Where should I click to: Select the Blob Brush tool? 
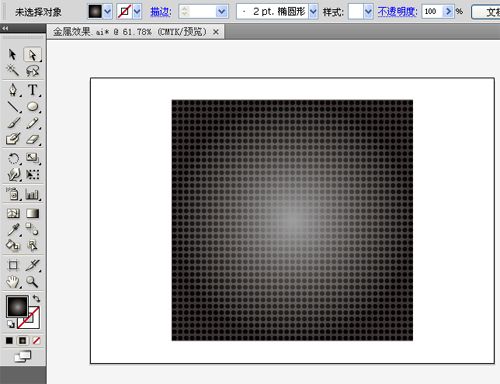click(x=13, y=139)
